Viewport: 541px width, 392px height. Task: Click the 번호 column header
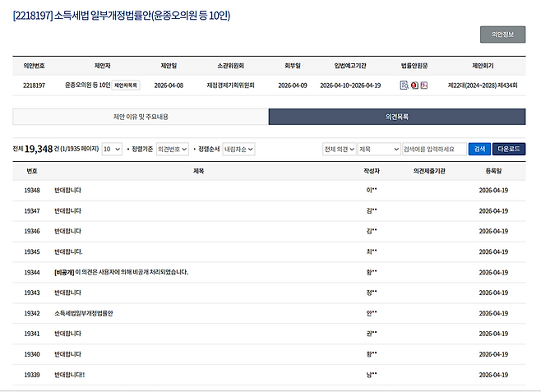[x=32, y=171]
